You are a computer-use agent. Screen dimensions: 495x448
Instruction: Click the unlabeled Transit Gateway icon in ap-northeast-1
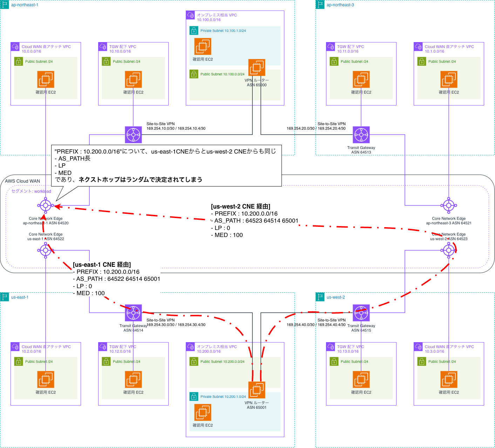coord(133,135)
